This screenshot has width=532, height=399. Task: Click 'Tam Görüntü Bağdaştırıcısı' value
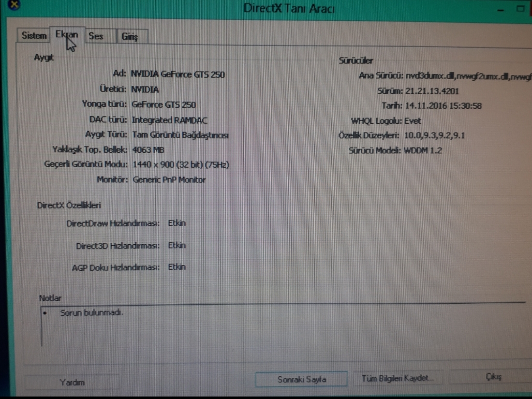pyautogui.click(x=180, y=135)
